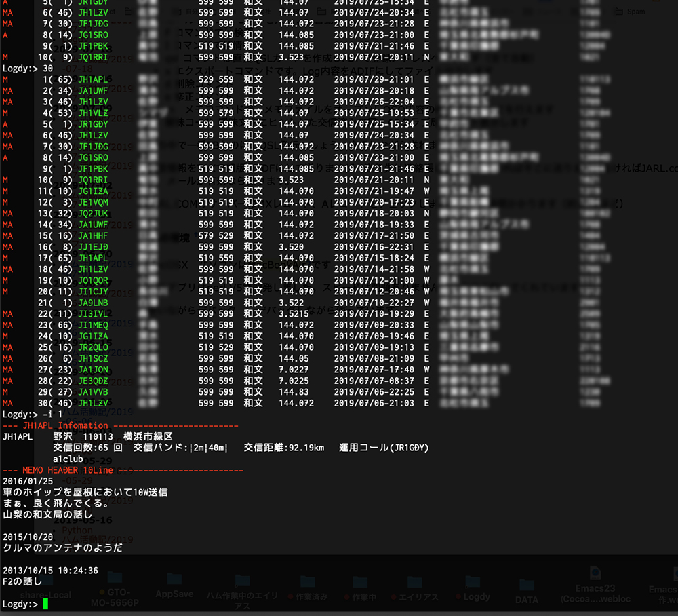The image size is (678, 616).
Task: Select the Spam mailbox folder
Action: 635,12
